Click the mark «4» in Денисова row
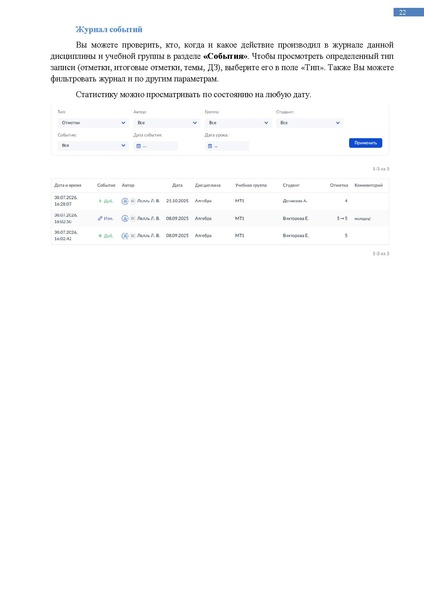424x600 pixels. click(x=346, y=201)
